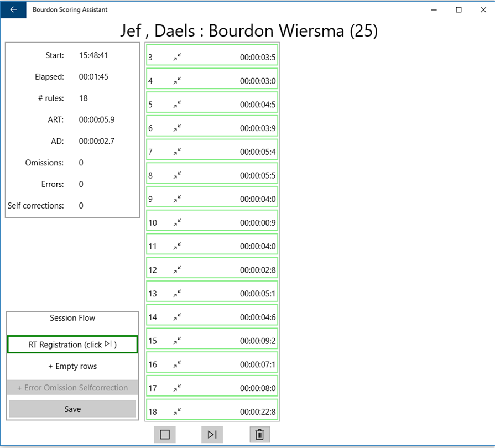This screenshot has width=495, height=448.
Task: Click the Start value 15:48:41
Action: pos(93,55)
